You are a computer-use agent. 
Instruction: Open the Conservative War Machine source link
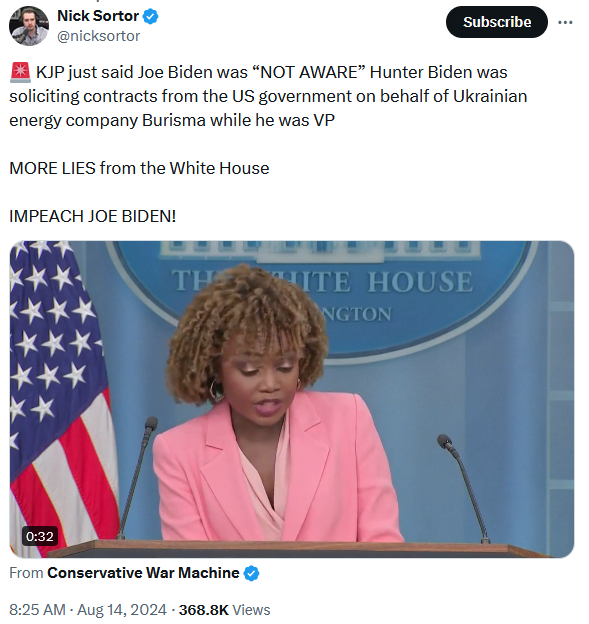(x=143, y=573)
